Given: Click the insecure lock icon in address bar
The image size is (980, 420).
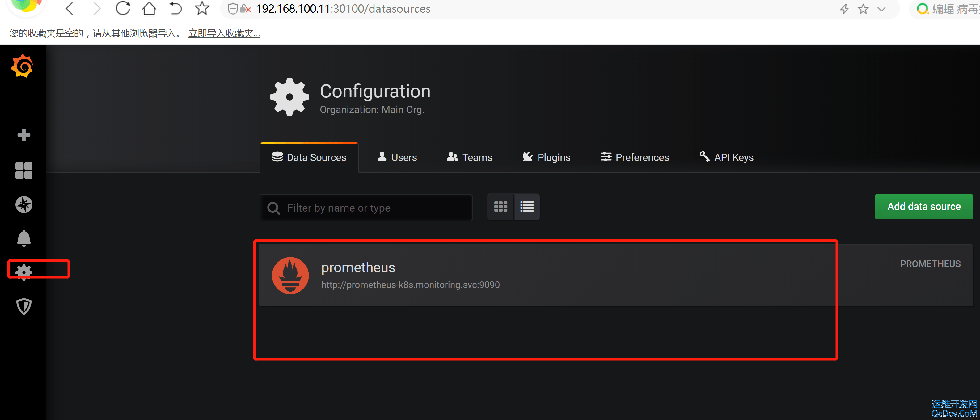Looking at the screenshot, I should [245, 9].
